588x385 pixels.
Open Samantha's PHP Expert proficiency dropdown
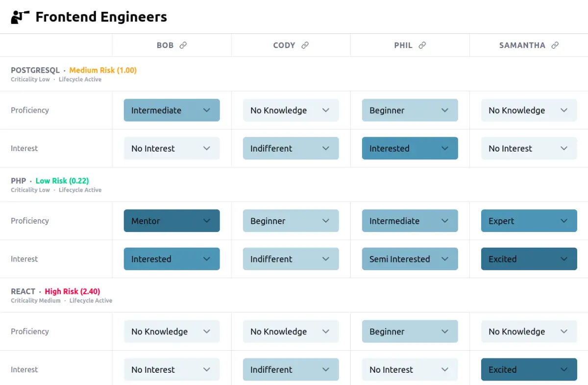(x=529, y=221)
